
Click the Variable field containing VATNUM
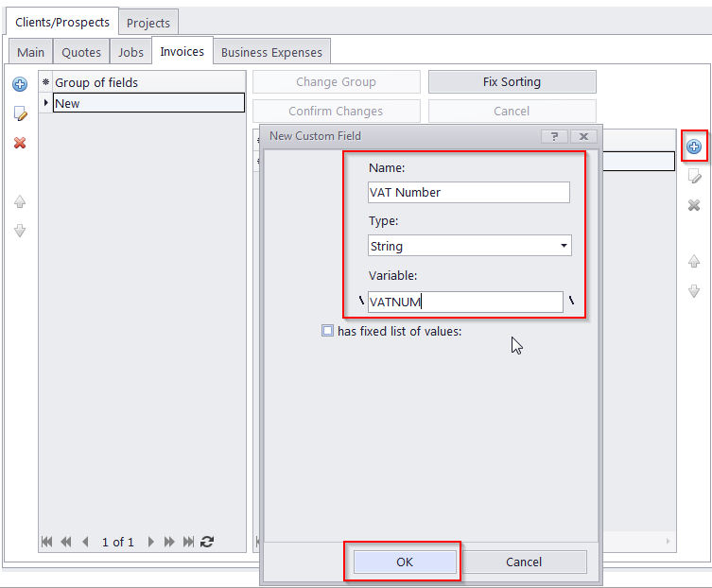point(464,302)
